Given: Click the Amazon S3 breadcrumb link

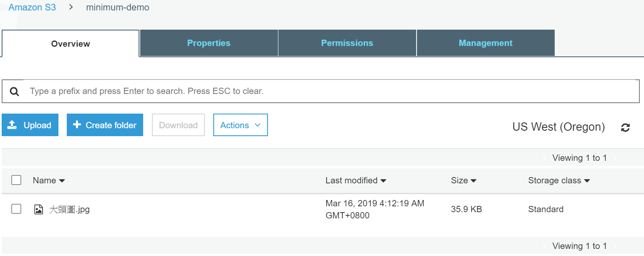Looking at the screenshot, I should (32, 8).
